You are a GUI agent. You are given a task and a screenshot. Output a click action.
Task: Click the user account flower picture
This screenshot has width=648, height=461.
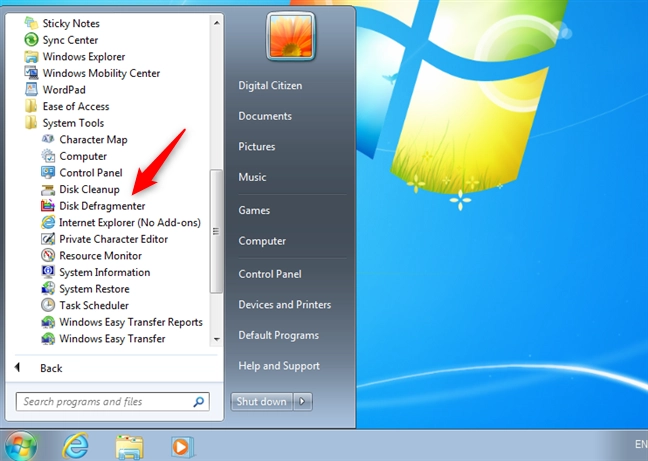coord(291,36)
